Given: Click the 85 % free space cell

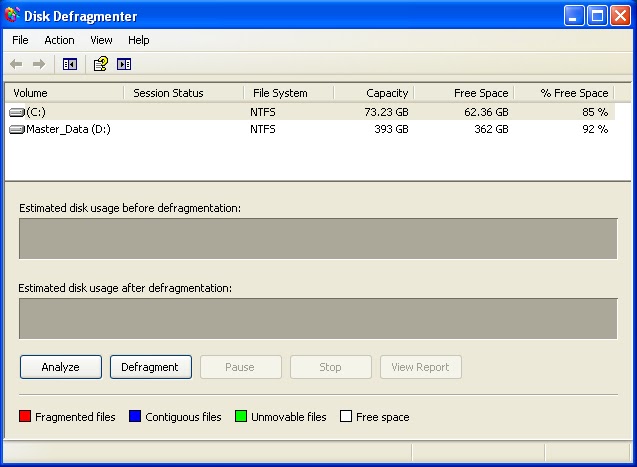Looking at the screenshot, I should click(595, 112).
